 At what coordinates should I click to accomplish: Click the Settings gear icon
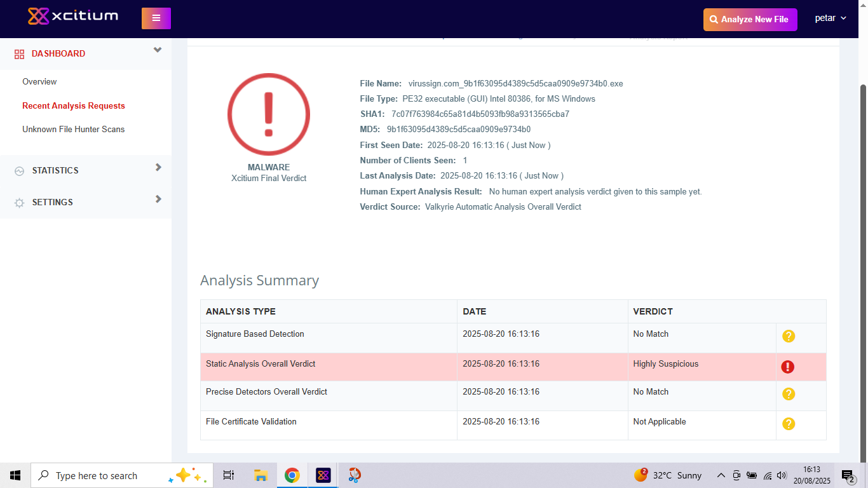click(19, 203)
